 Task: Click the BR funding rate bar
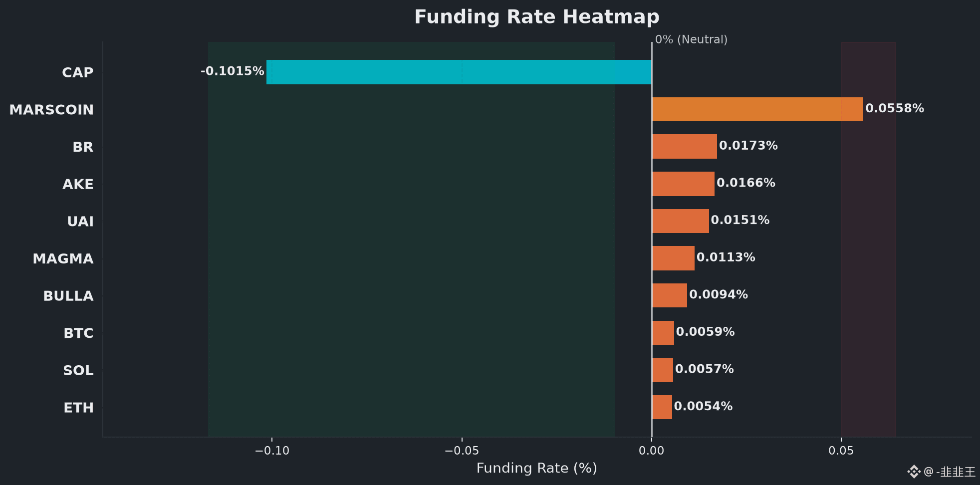[x=684, y=146]
